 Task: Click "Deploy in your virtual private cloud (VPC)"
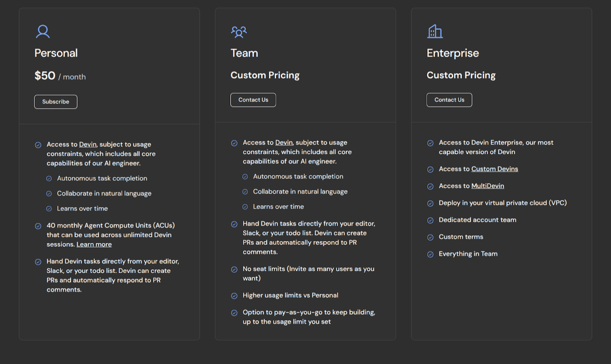(x=503, y=203)
